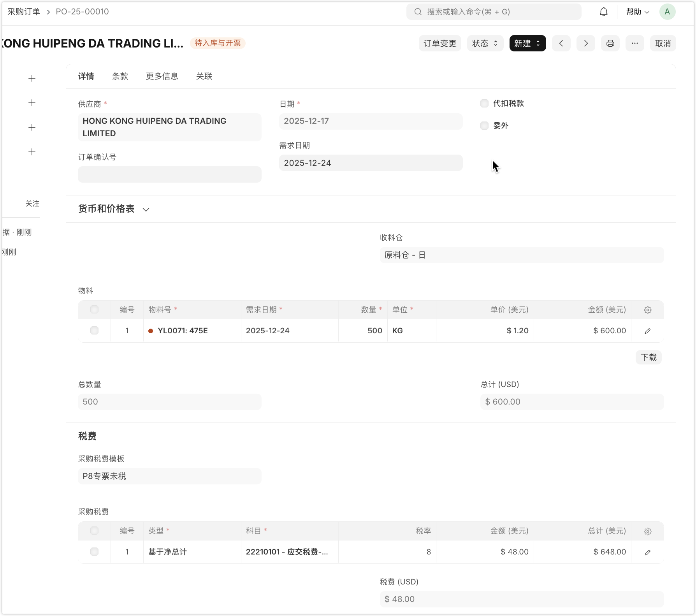
Task: Open the 新建 dropdown button
Action: [527, 43]
